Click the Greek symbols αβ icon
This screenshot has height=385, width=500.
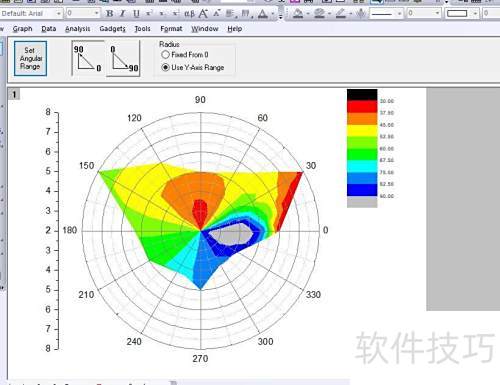(x=189, y=14)
